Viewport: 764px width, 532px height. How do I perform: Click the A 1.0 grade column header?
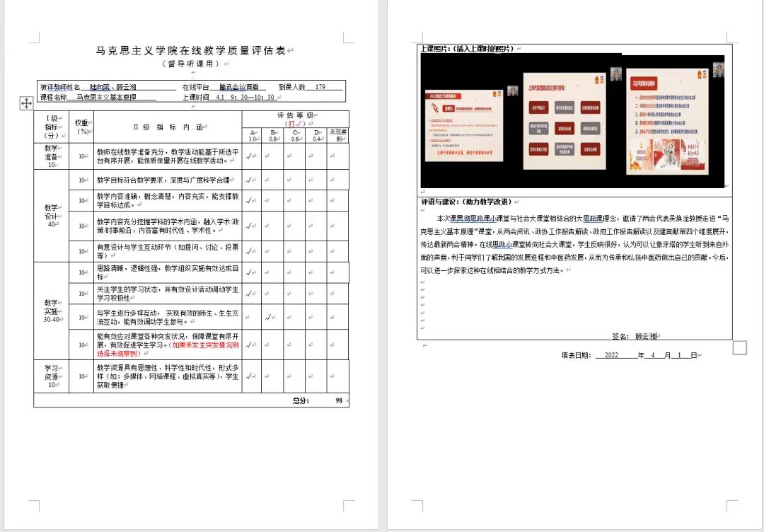pos(252,135)
